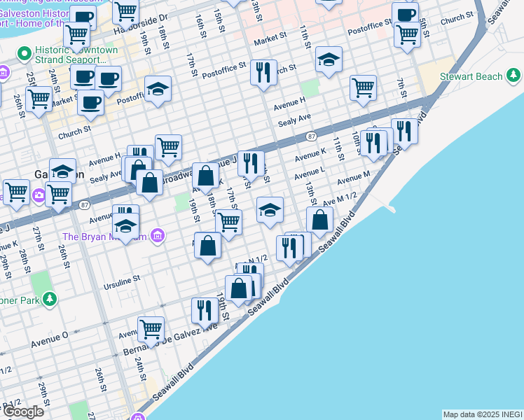Click the restaurant marker beside 19th St near Seawall
Viewport: 524px width, 420px height.
[205, 309]
